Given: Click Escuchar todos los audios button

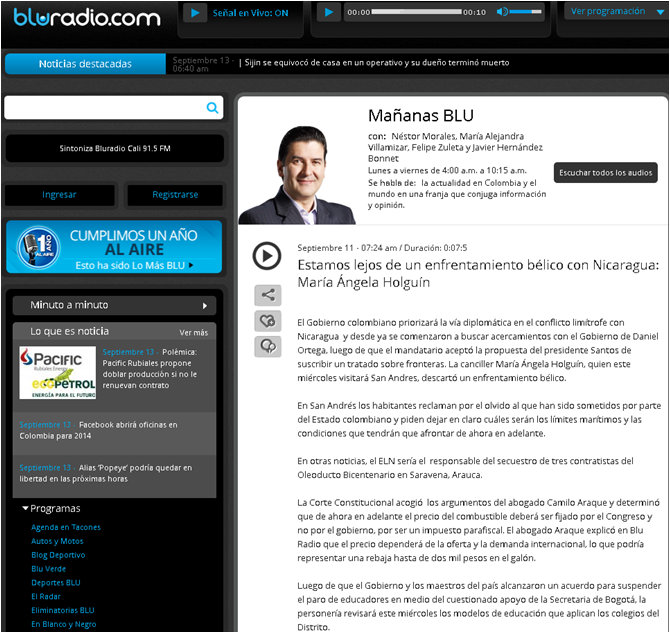Looking at the screenshot, I should [x=605, y=173].
